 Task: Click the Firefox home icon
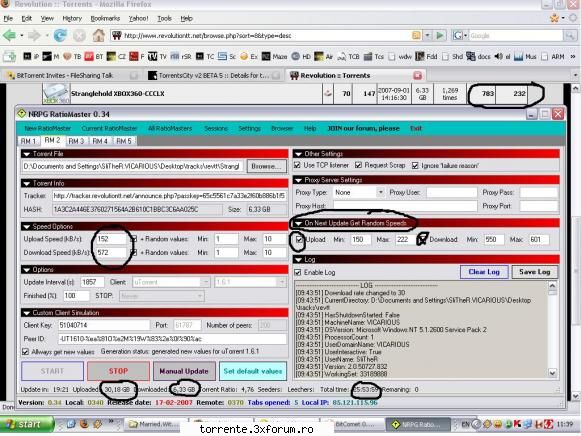click(x=99, y=36)
